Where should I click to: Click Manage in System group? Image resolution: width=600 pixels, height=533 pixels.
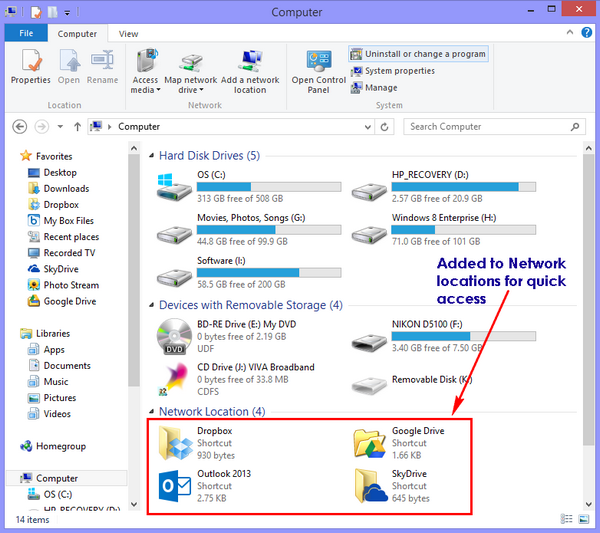(374, 88)
